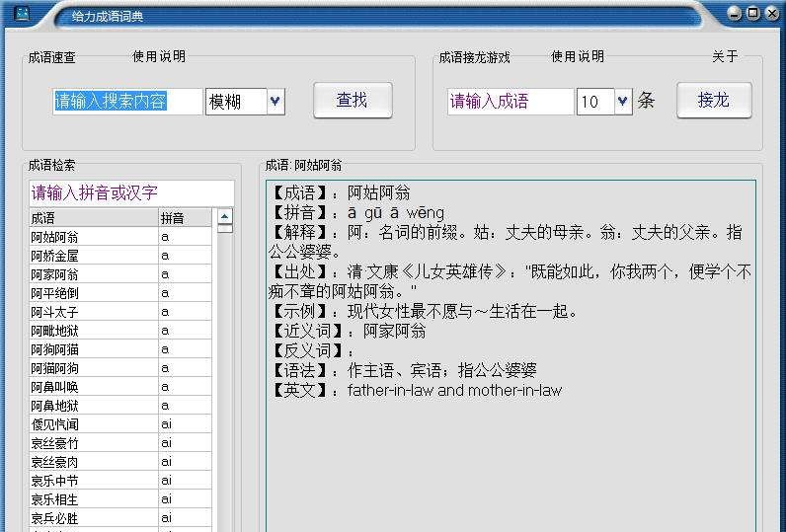Minimize the 给力成语词典 window
786x532 pixels.
point(735,13)
